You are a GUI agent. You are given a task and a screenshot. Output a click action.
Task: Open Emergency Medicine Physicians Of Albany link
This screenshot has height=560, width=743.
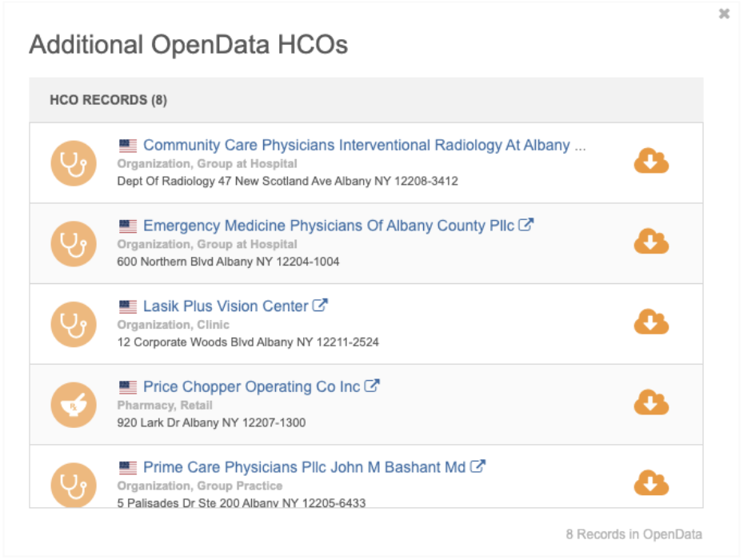tap(328, 226)
